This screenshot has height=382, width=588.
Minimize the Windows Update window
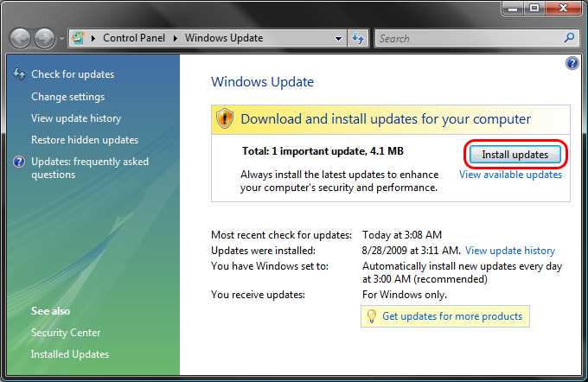(x=513, y=8)
